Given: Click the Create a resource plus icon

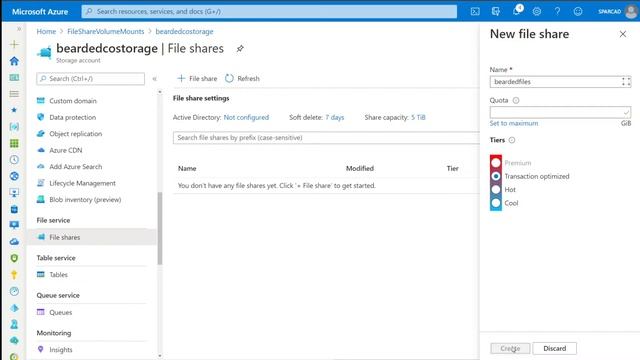Looking at the screenshot, I should click(14, 44).
